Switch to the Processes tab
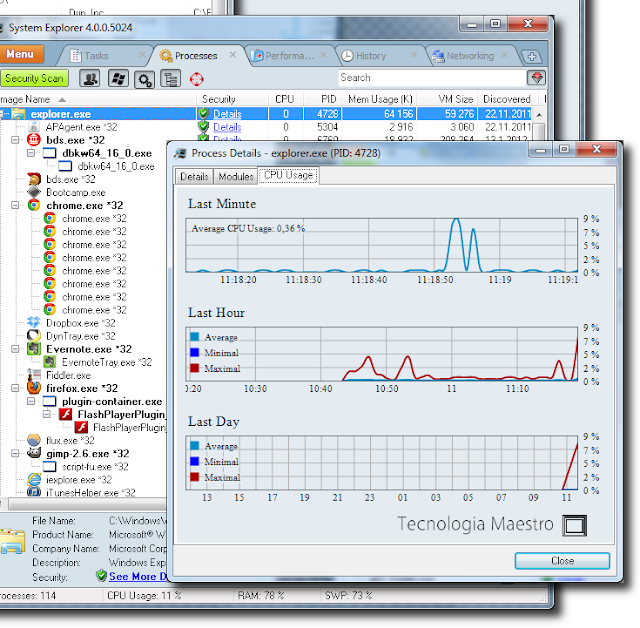640x628 pixels. click(196, 56)
